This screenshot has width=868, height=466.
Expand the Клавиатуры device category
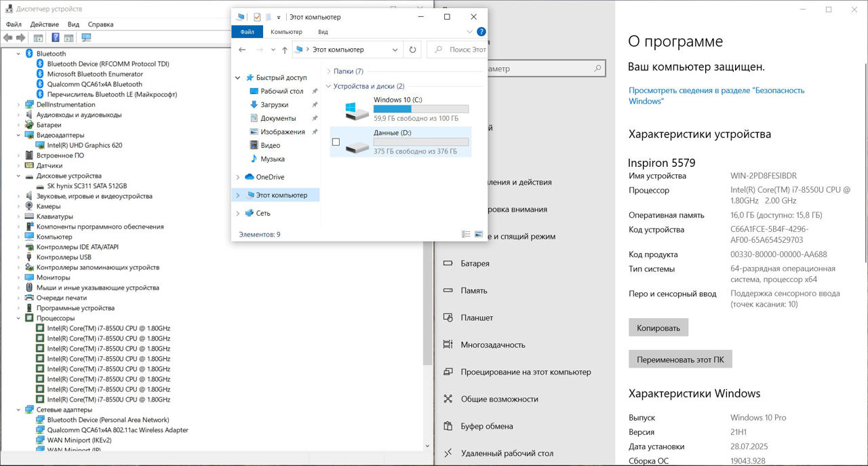[x=18, y=216]
